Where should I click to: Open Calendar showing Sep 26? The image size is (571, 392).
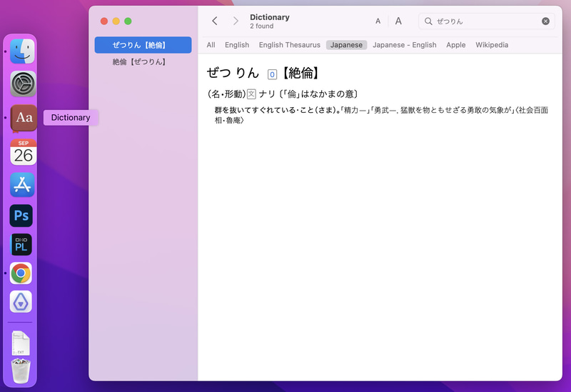(23, 152)
